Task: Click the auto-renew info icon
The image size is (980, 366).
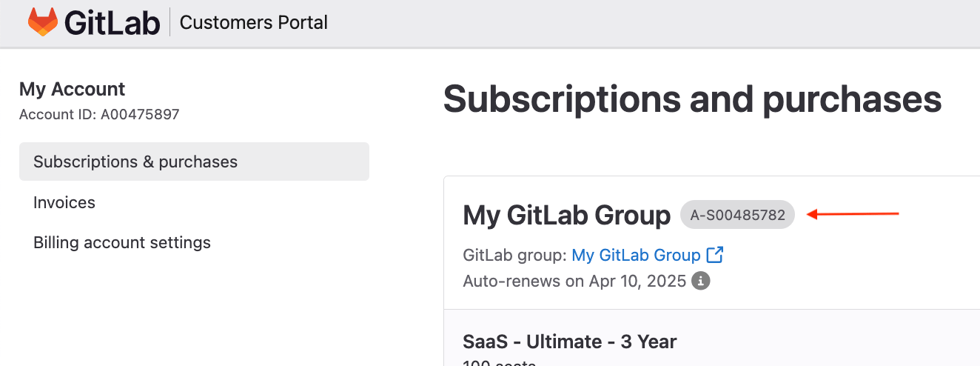Action: pos(700,282)
